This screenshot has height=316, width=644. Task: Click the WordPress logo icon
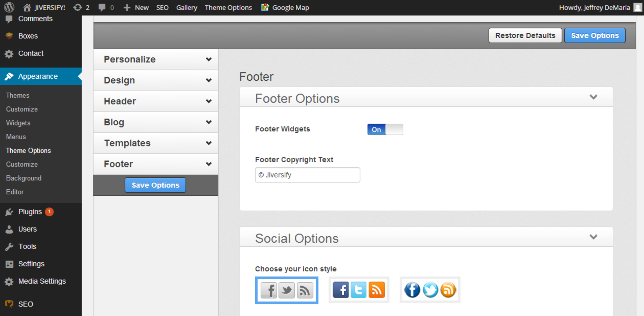point(9,7)
